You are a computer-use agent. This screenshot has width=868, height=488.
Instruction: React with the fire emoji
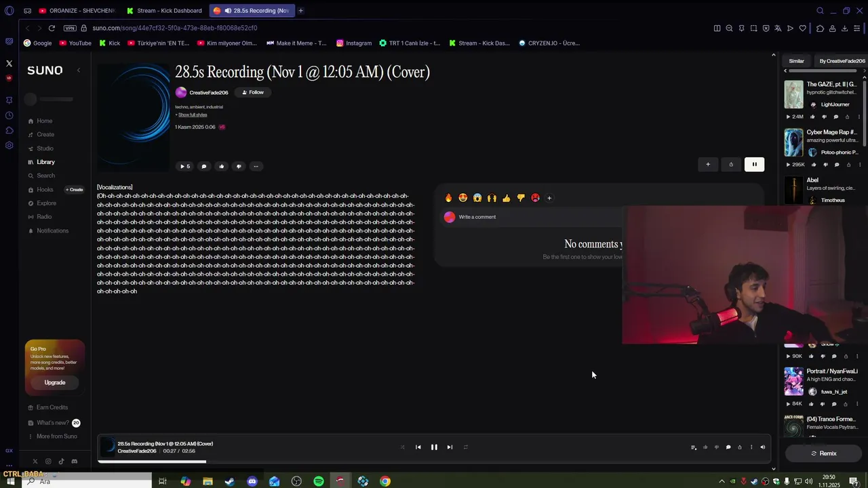tap(448, 198)
